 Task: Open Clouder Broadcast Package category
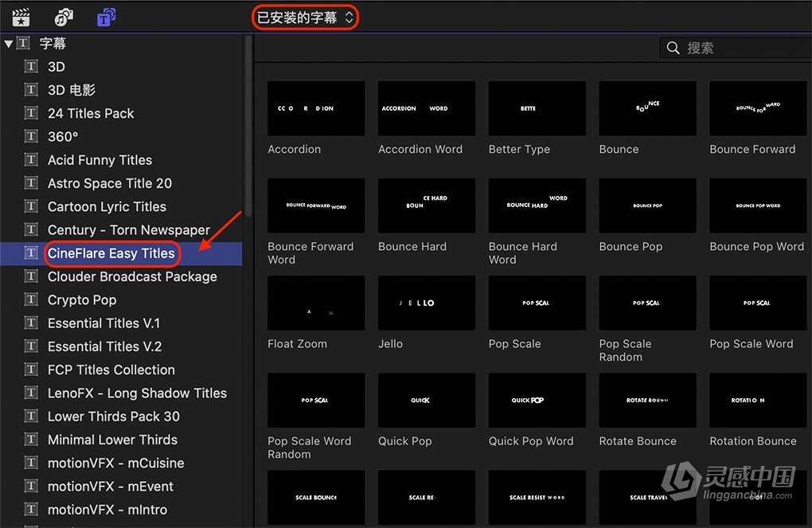point(121,276)
